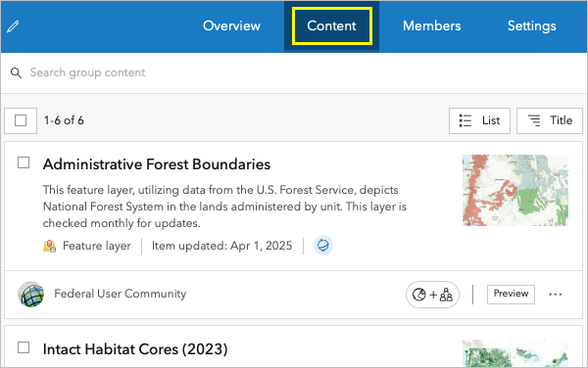Screen dimensions: 588x368
Task: Tick the select-all checkbox beside 1-6 of 6
Action: tap(21, 120)
